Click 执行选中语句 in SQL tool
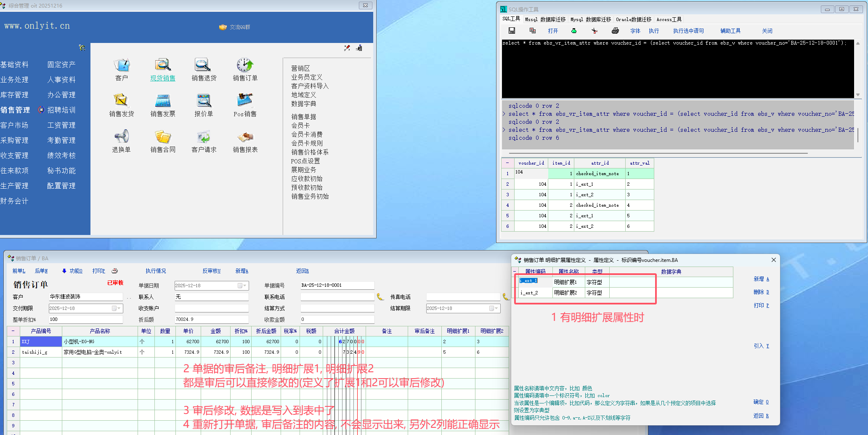Image resolution: width=868 pixels, height=435 pixels. click(x=688, y=31)
